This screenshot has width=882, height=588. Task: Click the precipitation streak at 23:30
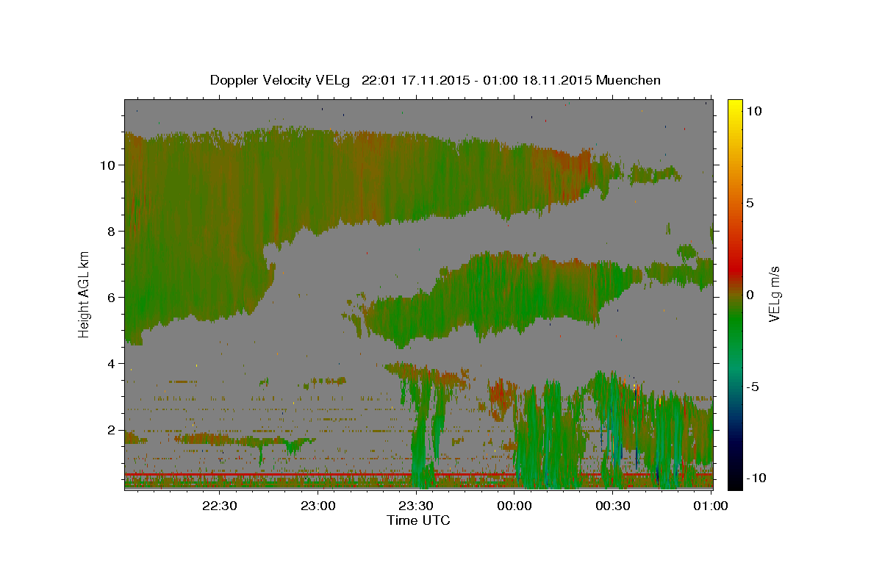pos(421,434)
